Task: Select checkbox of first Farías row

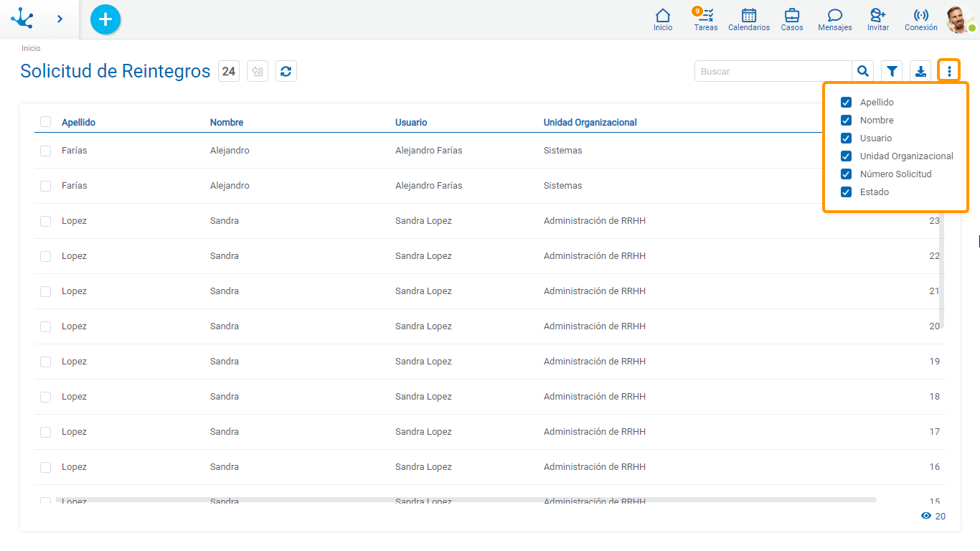Action: coord(46,151)
